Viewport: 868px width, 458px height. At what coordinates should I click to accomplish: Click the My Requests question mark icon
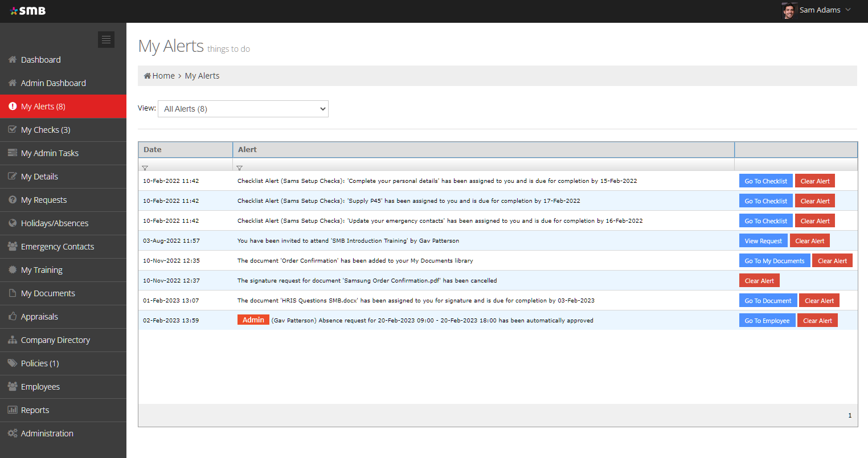(x=13, y=200)
